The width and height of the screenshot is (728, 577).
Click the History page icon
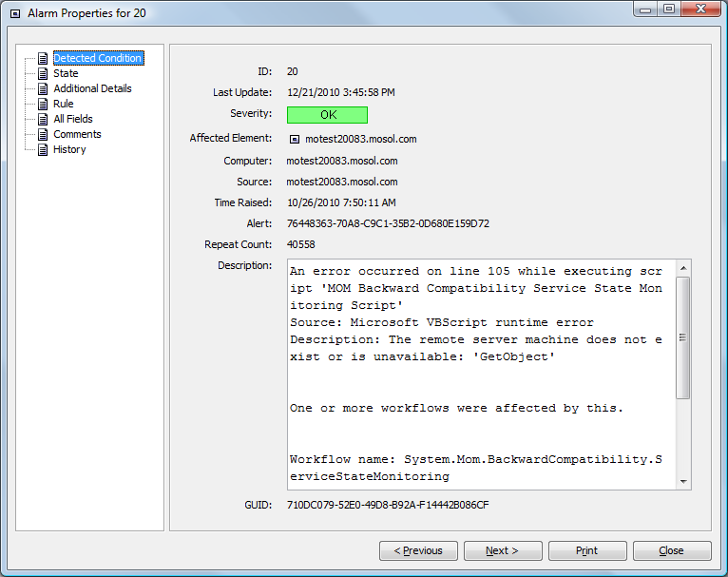[x=43, y=150]
